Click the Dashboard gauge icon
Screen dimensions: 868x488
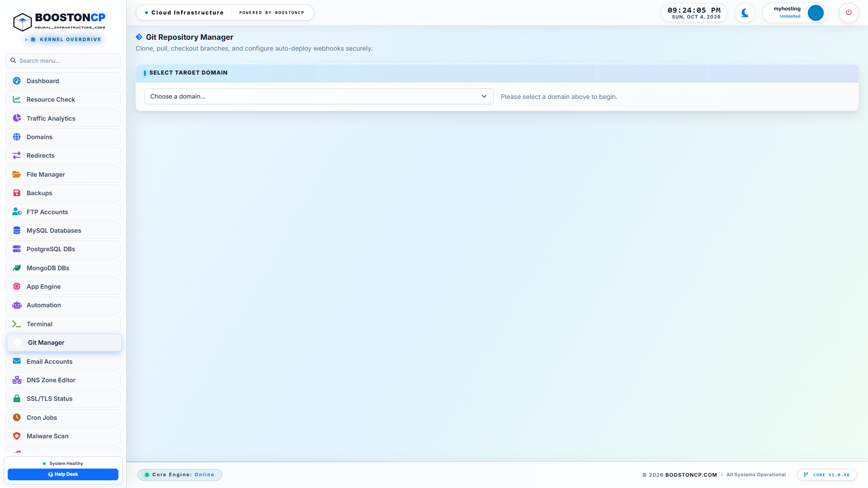tap(17, 81)
